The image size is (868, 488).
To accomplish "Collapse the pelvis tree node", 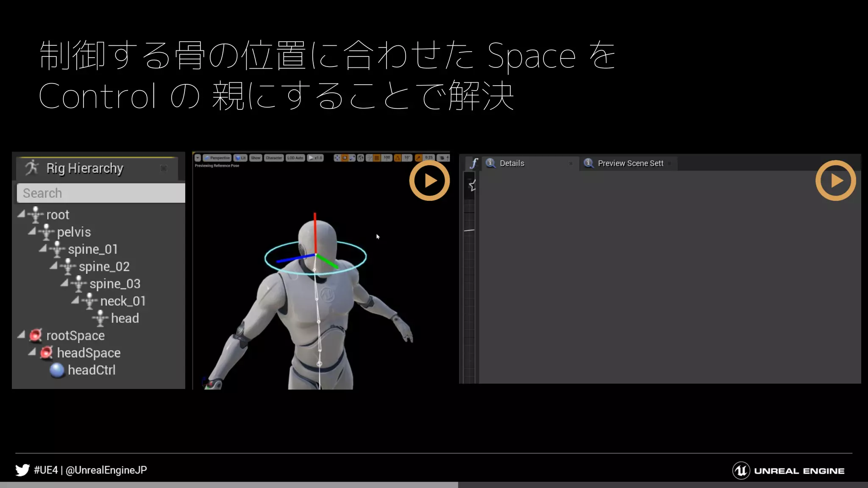I will click(x=32, y=231).
